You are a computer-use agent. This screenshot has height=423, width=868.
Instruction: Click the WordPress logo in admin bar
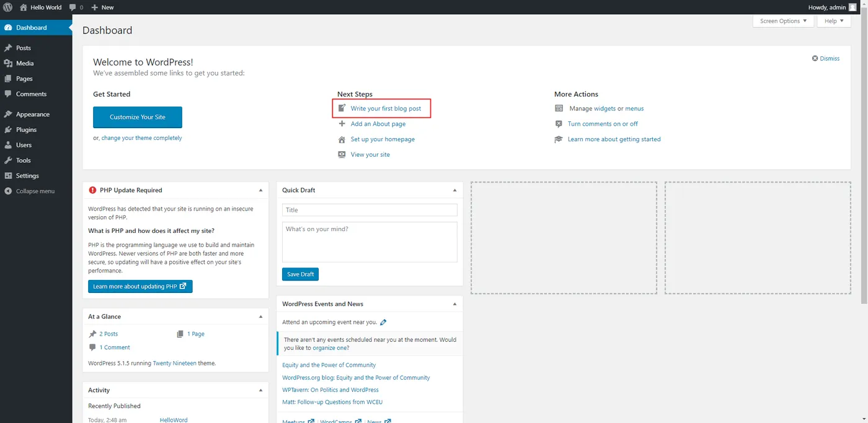tap(8, 7)
